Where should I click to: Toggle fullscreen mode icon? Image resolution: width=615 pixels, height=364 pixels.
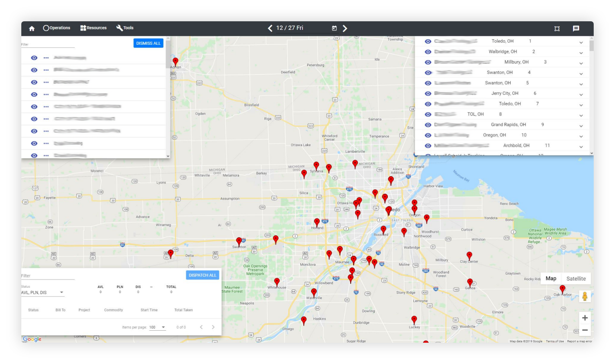point(557,28)
